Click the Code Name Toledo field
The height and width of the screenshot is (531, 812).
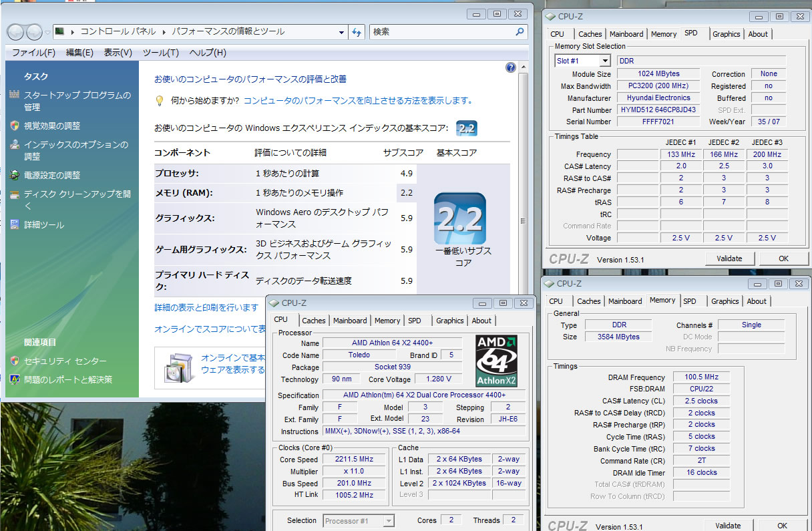(359, 355)
